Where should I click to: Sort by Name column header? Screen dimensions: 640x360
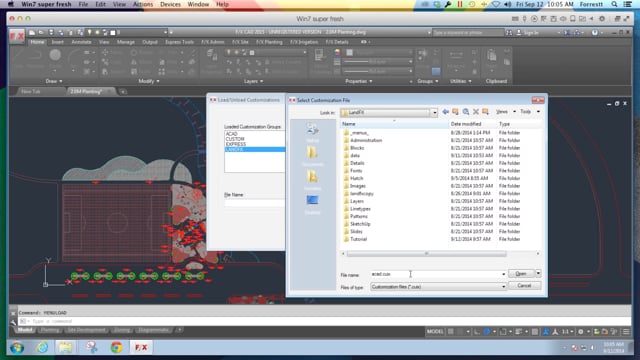[x=394, y=124]
